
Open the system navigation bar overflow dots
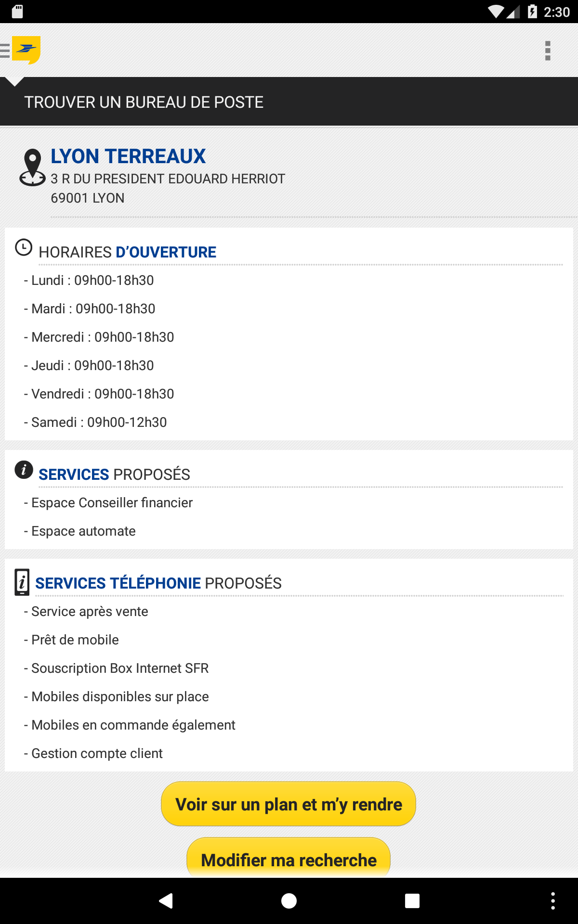(552, 900)
